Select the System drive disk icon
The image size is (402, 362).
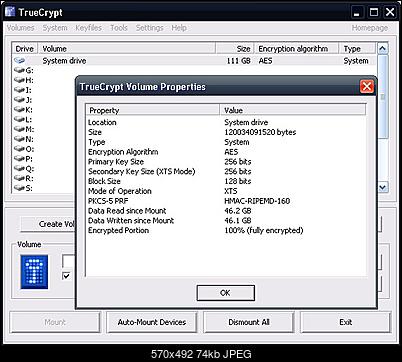click(x=19, y=61)
